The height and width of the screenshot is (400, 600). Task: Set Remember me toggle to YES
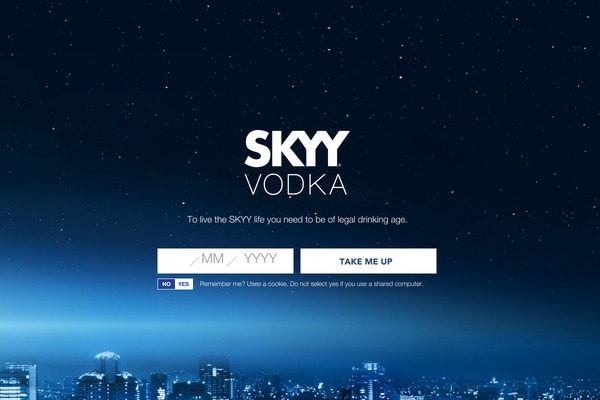tap(184, 284)
